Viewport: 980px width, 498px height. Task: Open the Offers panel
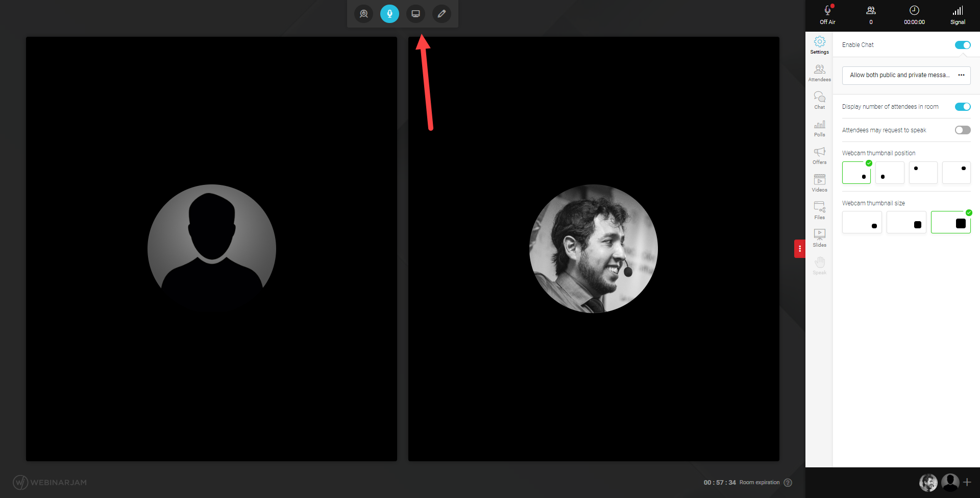click(819, 155)
